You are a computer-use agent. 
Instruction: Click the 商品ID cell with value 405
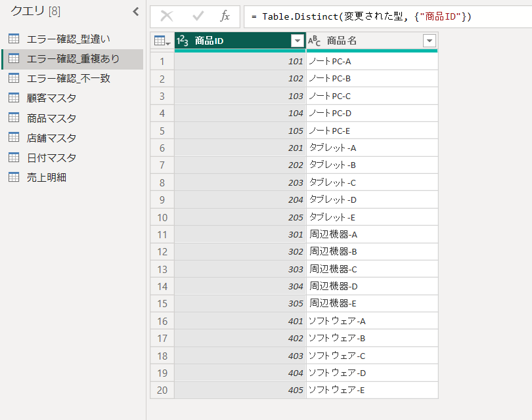coord(240,390)
